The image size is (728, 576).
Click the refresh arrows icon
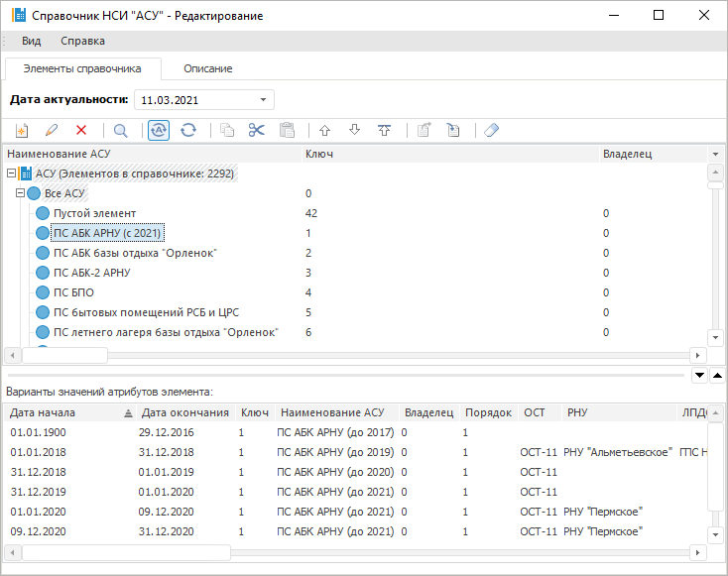[188, 130]
